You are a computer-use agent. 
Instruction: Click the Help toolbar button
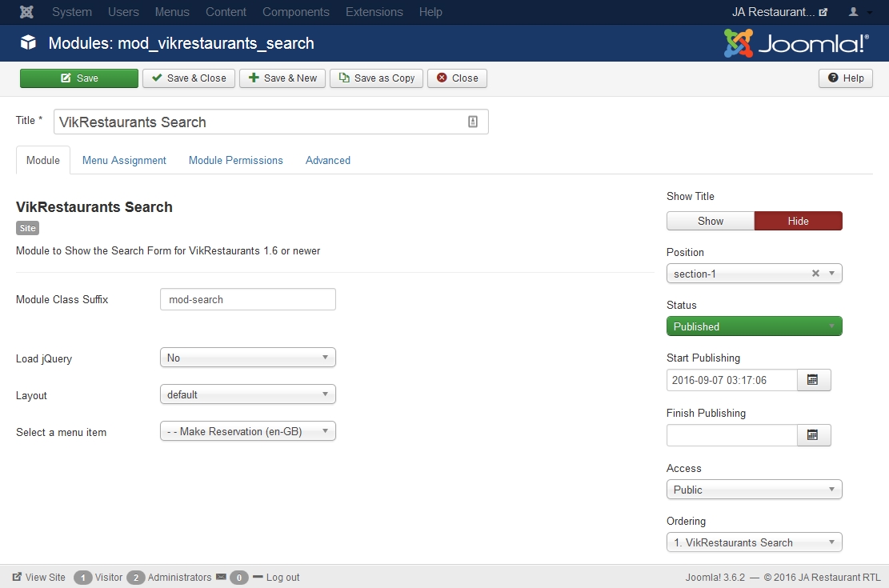click(845, 78)
